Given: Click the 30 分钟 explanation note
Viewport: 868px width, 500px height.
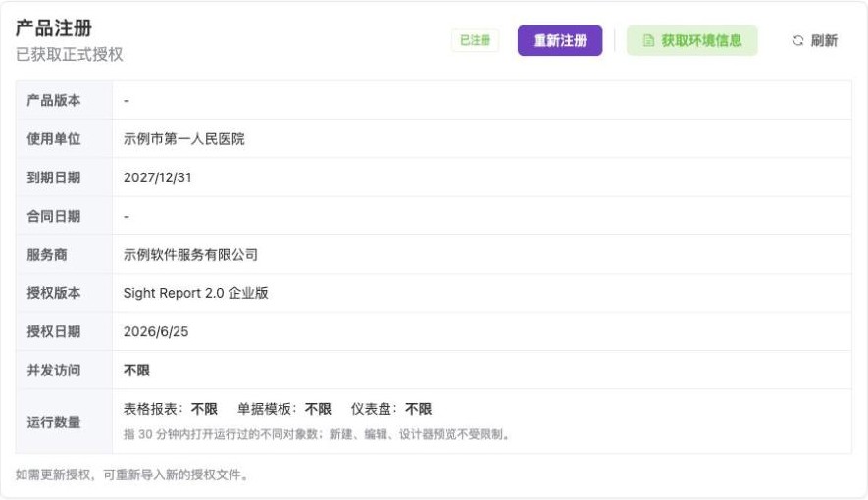Looking at the screenshot, I should tap(316, 434).
